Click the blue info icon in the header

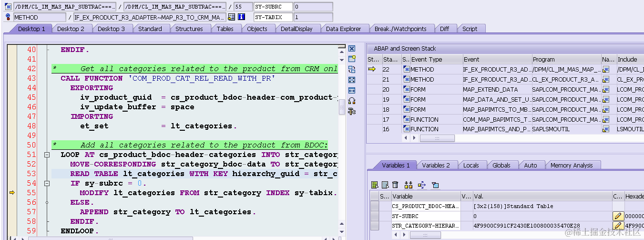click(x=241, y=17)
